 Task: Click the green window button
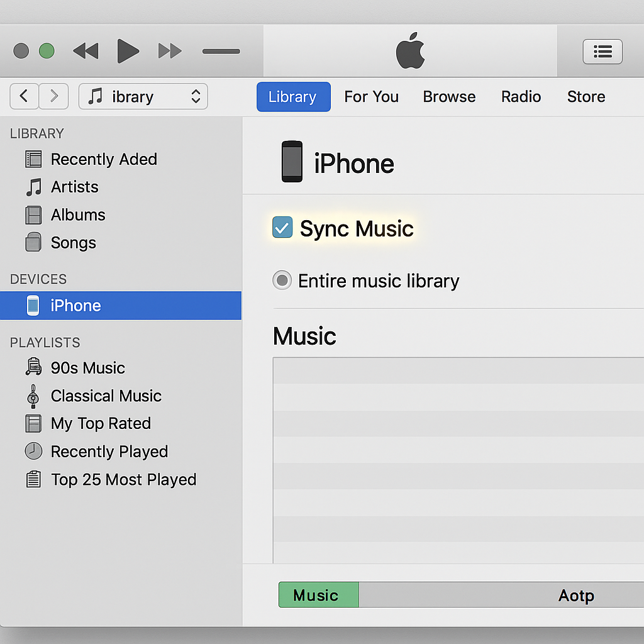47,51
